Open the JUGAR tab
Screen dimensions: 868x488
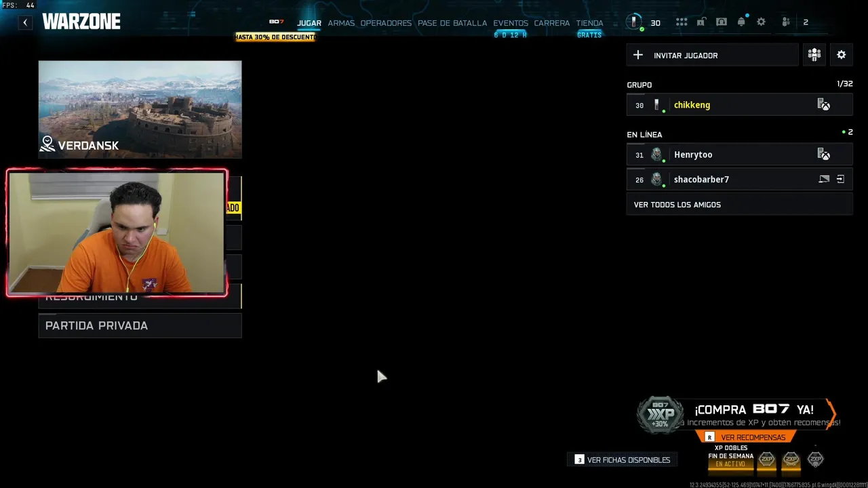pos(309,23)
